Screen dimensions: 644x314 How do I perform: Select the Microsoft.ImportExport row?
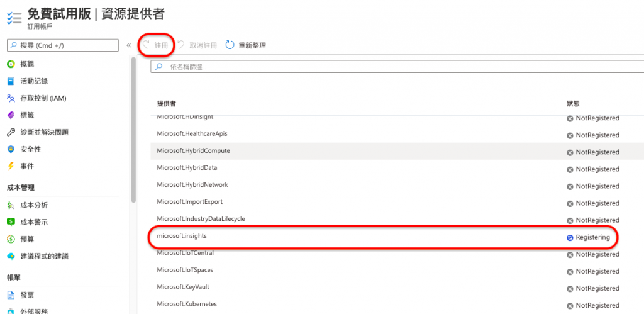click(397, 202)
